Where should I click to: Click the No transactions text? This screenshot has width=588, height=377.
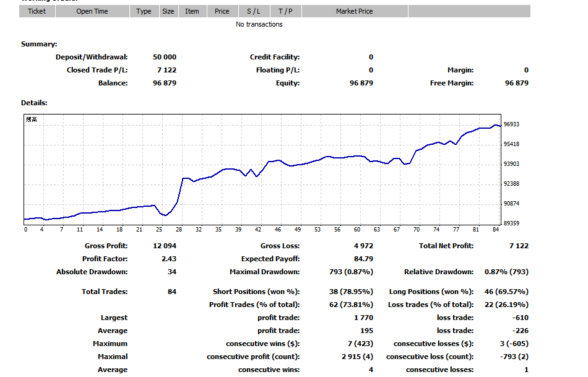(259, 24)
